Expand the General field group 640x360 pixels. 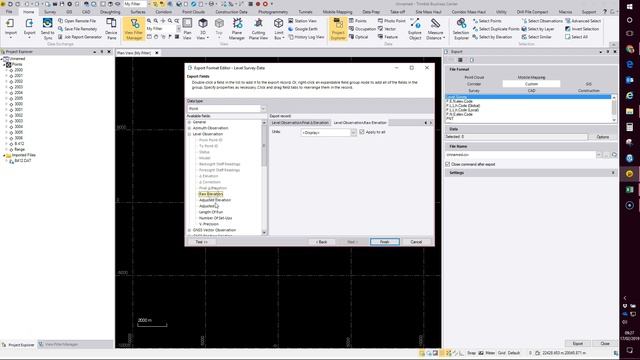[189, 122]
